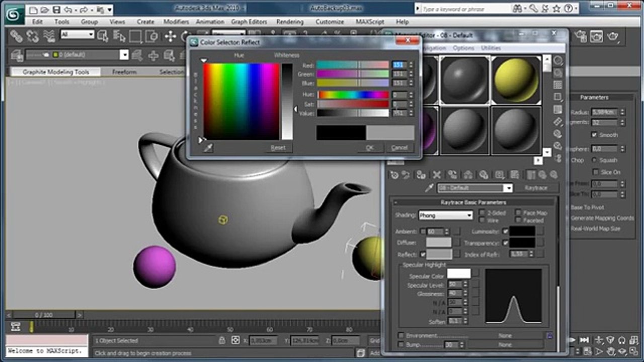The image size is (644, 362).
Task: Click OK in the Color Selector
Action: [370, 147]
